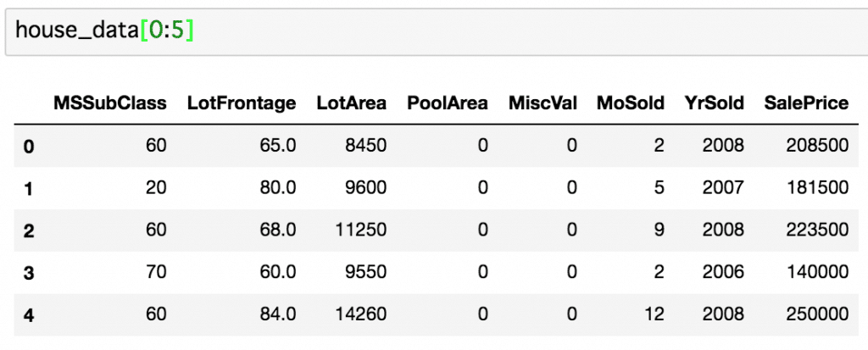Click row index 2 label
Screen dimensions: 868x350
pos(29,231)
